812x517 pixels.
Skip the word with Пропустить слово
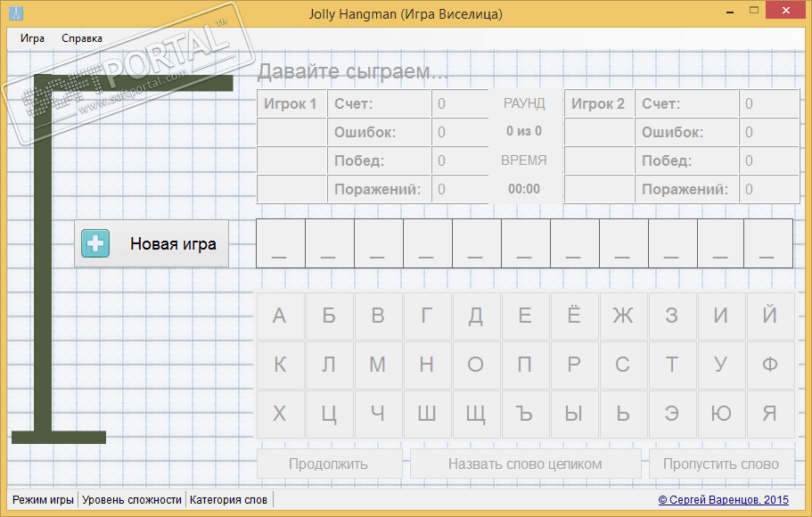721,464
